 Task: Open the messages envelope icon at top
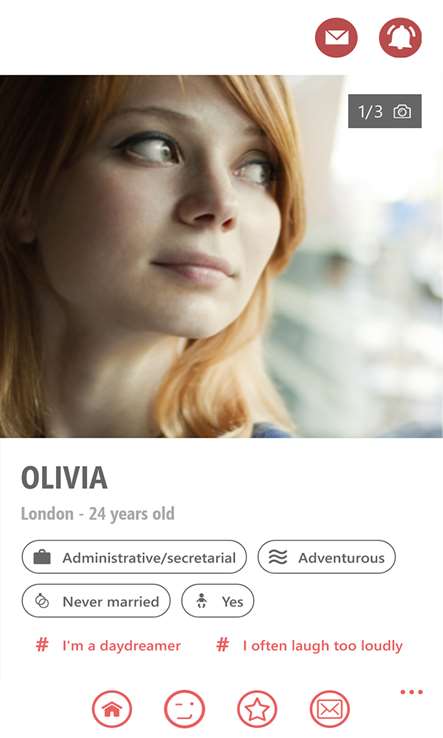point(336,38)
